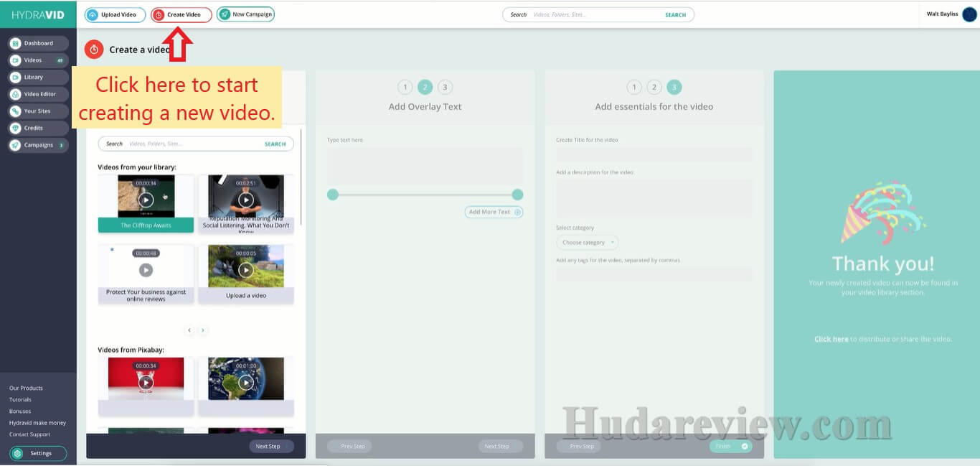Click the Library icon in sidebar
980x466 pixels.
[x=15, y=77]
